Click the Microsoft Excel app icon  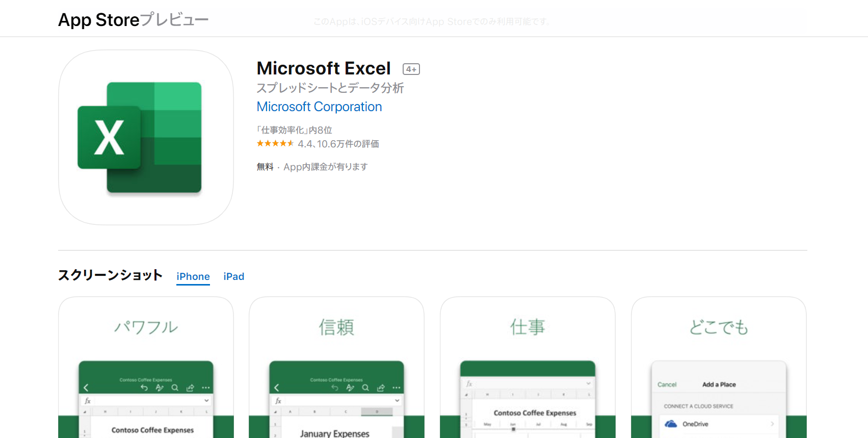pos(146,137)
